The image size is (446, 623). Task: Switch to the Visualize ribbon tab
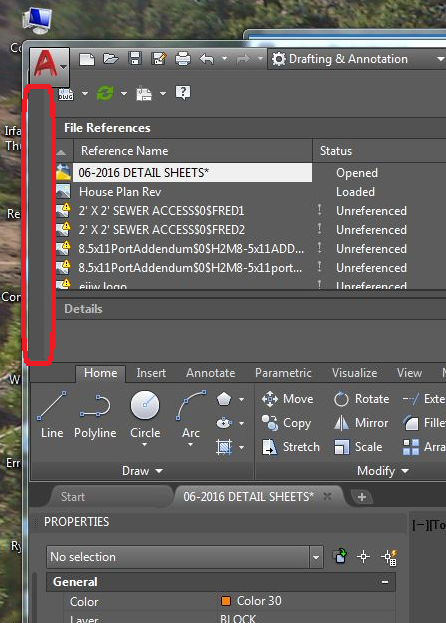(x=354, y=373)
